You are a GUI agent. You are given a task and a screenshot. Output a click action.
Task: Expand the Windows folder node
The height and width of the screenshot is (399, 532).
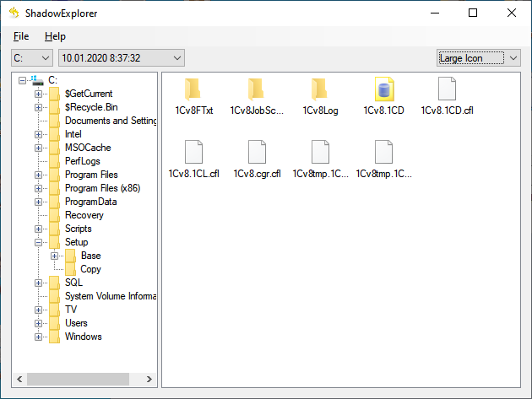coord(38,337)
